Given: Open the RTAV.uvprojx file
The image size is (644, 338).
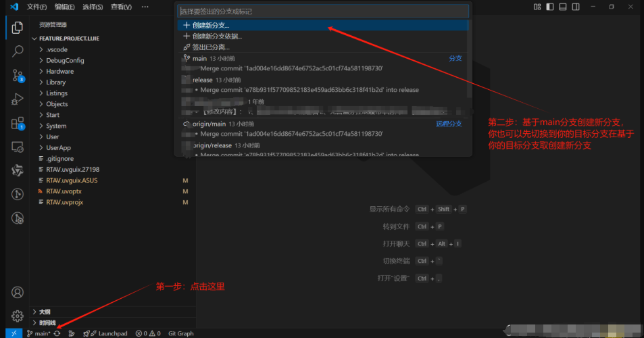Looking at the screenshot, I should (113, 202).
